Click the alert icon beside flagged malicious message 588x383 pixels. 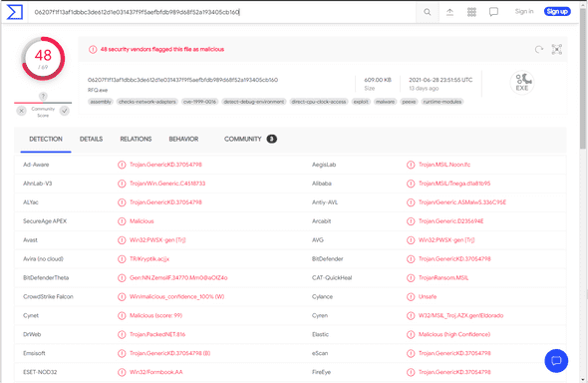93,49
